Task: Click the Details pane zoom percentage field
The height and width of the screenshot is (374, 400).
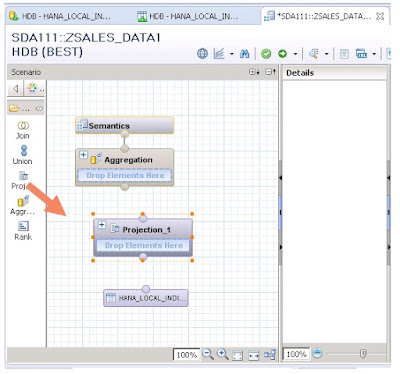Action: click(296, 354)
